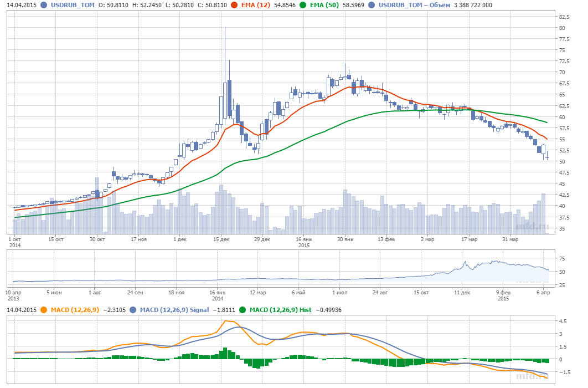
Task: Click the USDRUB_TOM legend color dot
Action: (x=44, y=5)
